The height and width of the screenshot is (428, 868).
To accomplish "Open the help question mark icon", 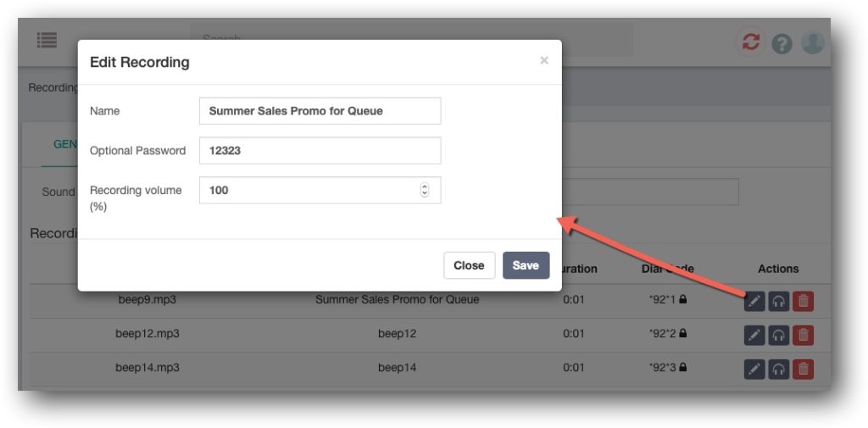I will [x=782, y=43].
